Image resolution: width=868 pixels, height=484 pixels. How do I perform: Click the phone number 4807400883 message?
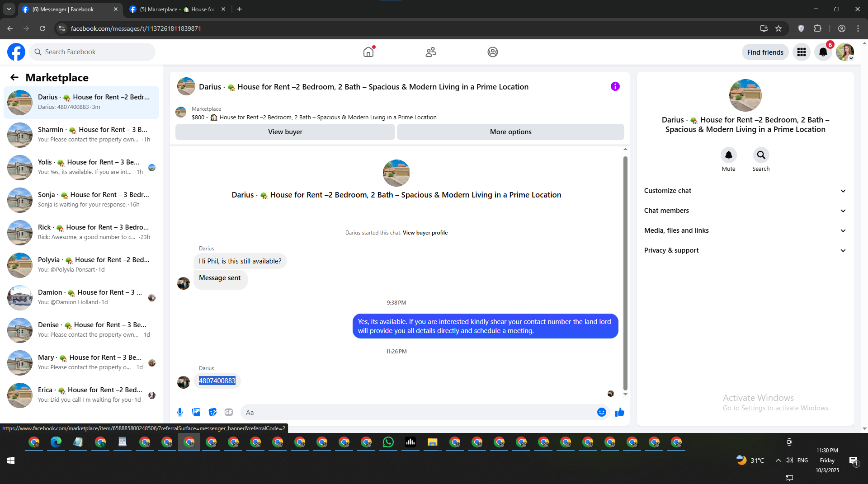pos(217,381)
